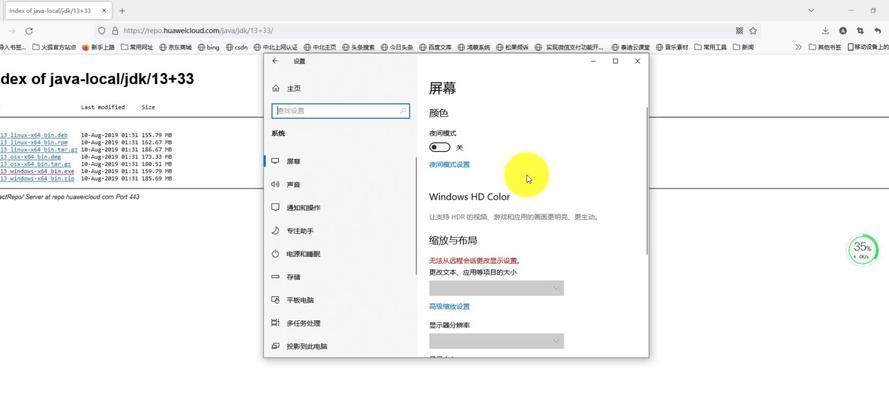Open the browser downloads panel
Viewport: 889px width, 400px height.
826,31
